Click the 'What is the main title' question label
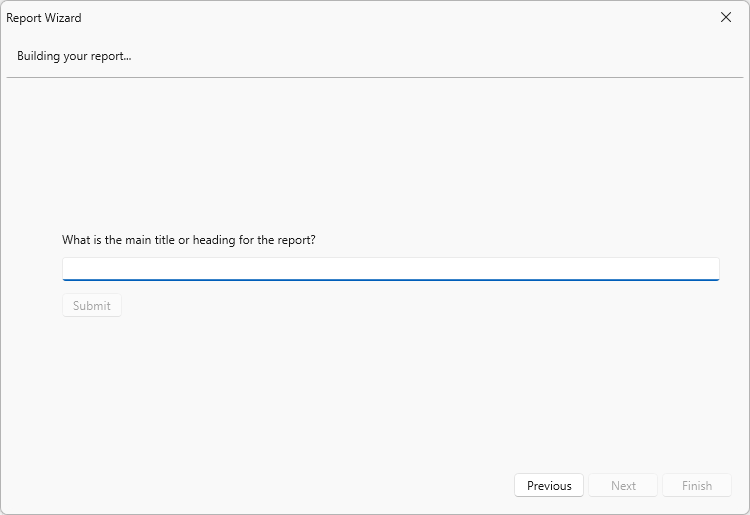Image resolution: width=750 pixels, height=515 pixels. pyautogui.click(x=188, y=240)
